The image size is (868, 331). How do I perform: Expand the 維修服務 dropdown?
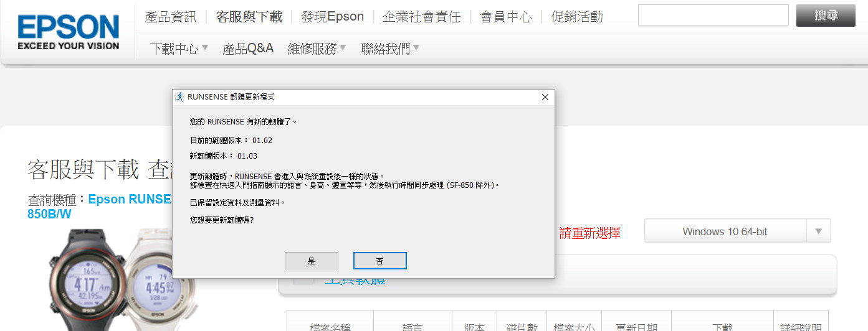(317, 49)
